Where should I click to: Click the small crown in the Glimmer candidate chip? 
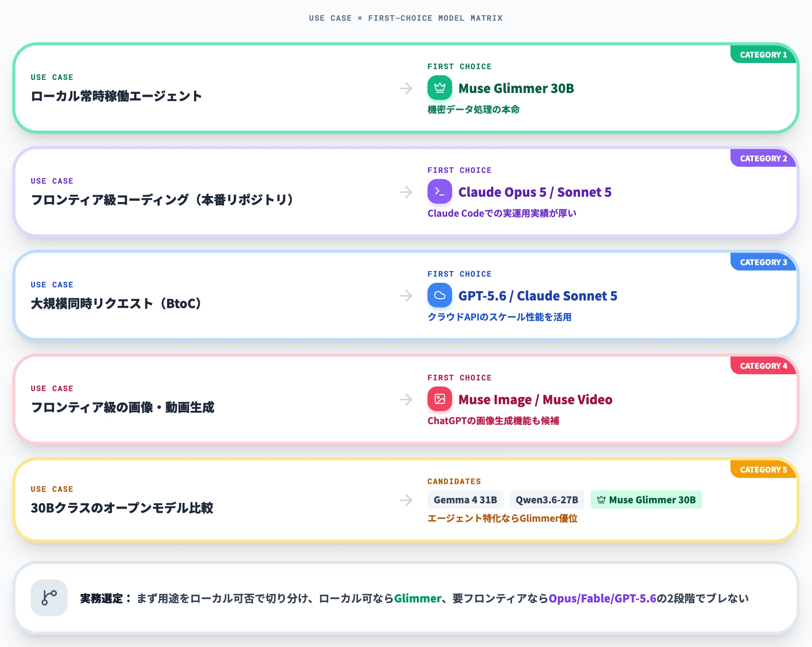pyautogui.click(x=601, y=500)
